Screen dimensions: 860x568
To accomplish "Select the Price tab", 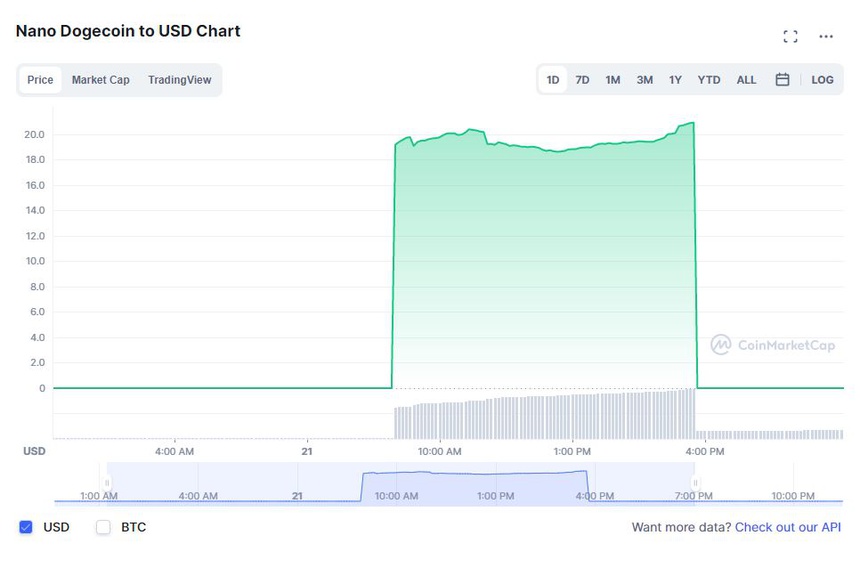I will (41, 80).
